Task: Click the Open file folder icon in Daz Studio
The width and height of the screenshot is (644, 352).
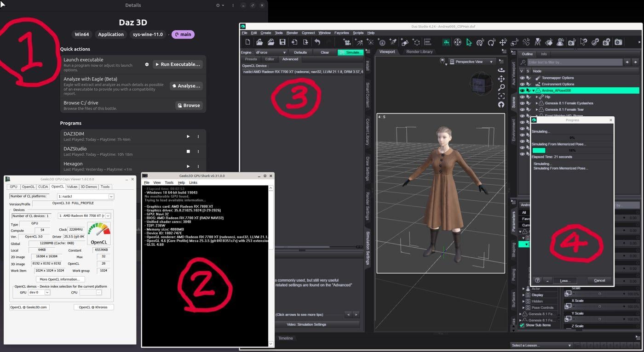Action: [259, 42]
